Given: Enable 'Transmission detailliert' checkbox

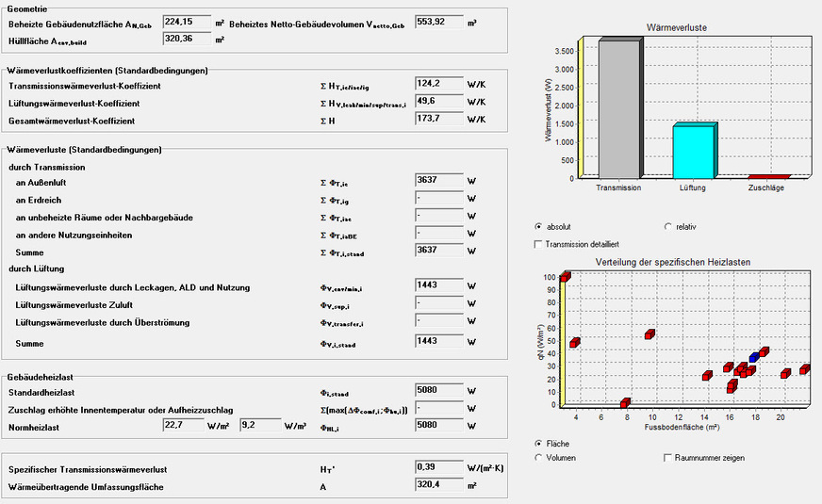Looking at the screenshot, I should click(538, 244).
